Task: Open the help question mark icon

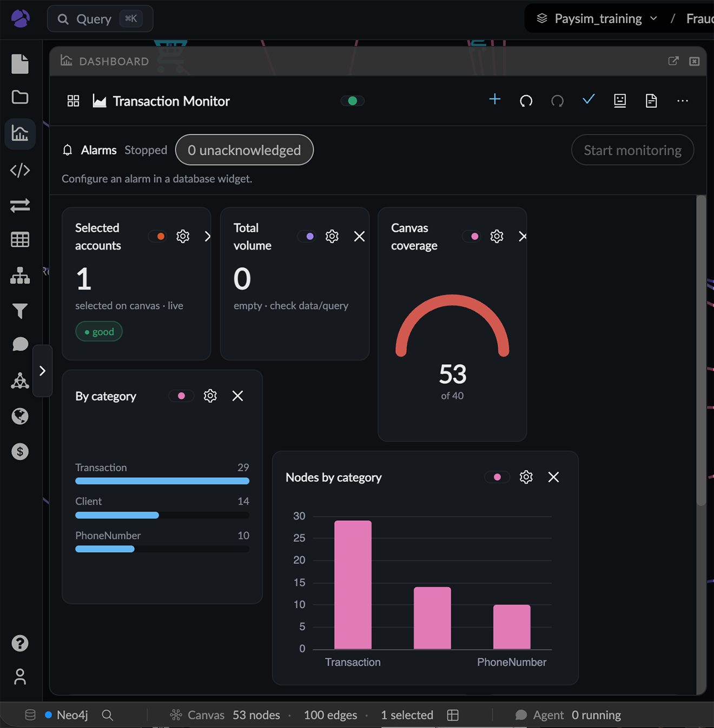Action: coord(20,643)
